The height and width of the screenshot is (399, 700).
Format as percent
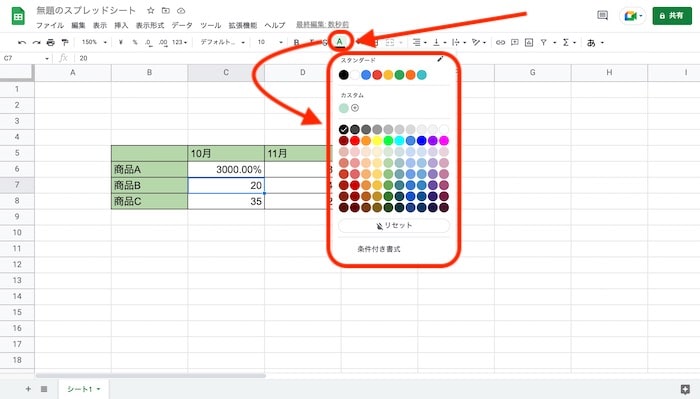click(135, 42)
